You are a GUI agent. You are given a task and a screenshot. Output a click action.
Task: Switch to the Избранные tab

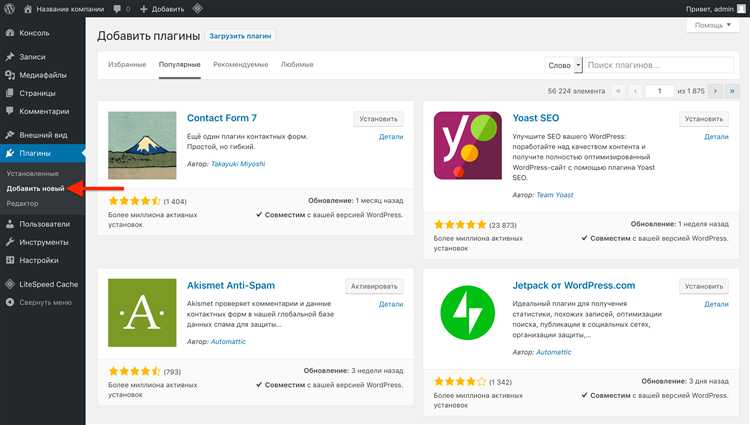coord(127,65)
